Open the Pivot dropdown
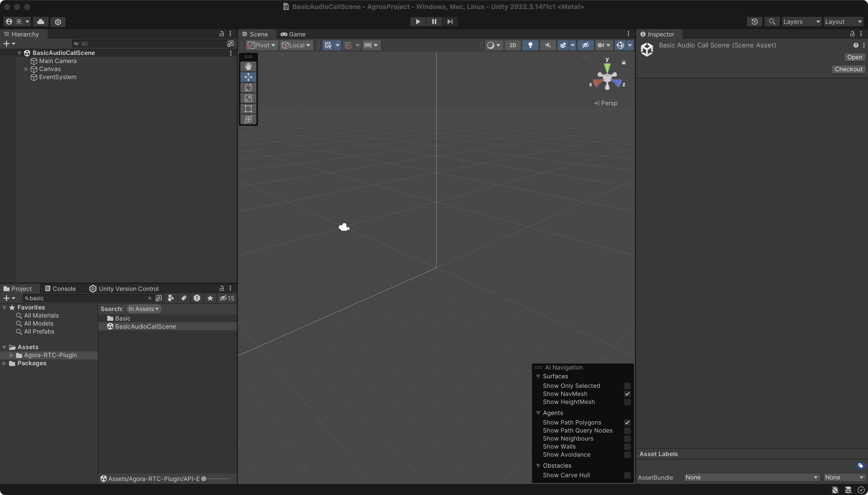The height and width of the screenshot is (495, 868). [261, 45]
